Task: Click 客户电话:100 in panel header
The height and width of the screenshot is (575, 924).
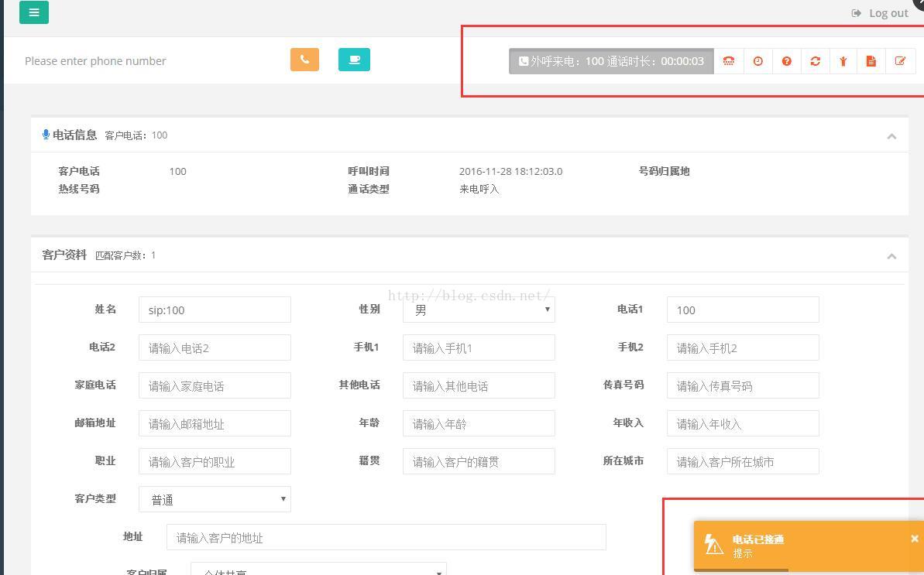Action: tap(136, 135)
